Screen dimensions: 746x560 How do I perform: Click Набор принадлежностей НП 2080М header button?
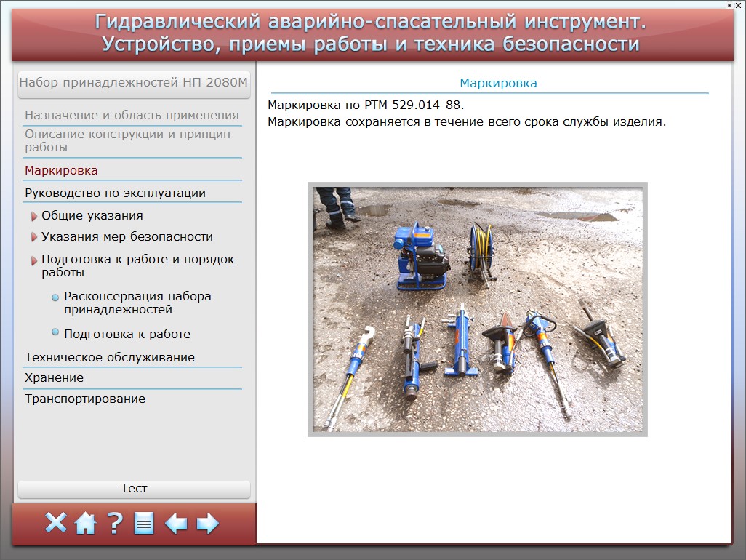134,83
